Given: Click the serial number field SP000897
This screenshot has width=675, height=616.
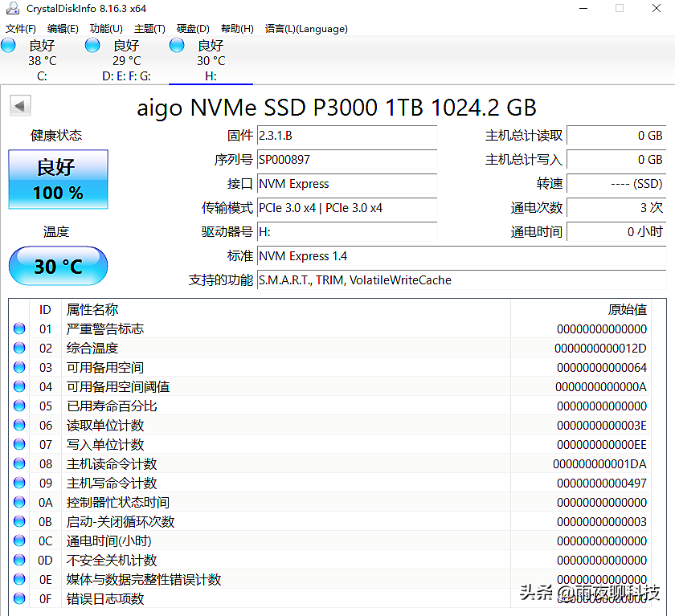Looking at the screenshot, I should (x=347, y=160).
